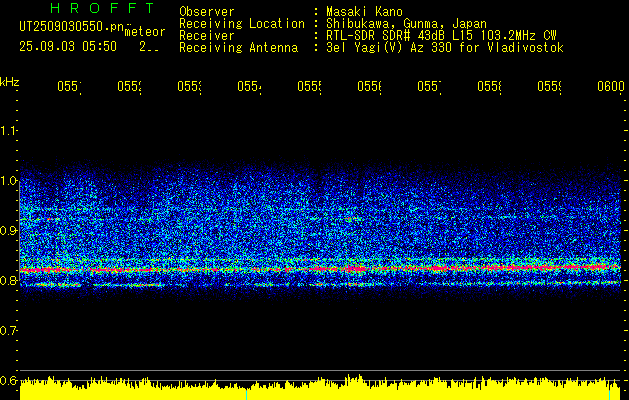The height and width of the screenshot is (400, 629).
Task: Select the filename UT2509030550.pn text
Action: click(72, 27)
